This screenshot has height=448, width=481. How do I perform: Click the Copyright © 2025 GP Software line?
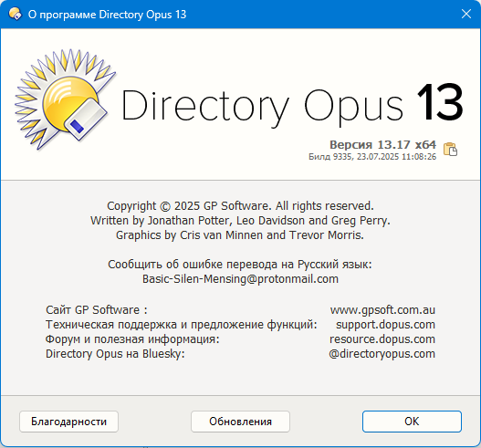pos(240,206)
